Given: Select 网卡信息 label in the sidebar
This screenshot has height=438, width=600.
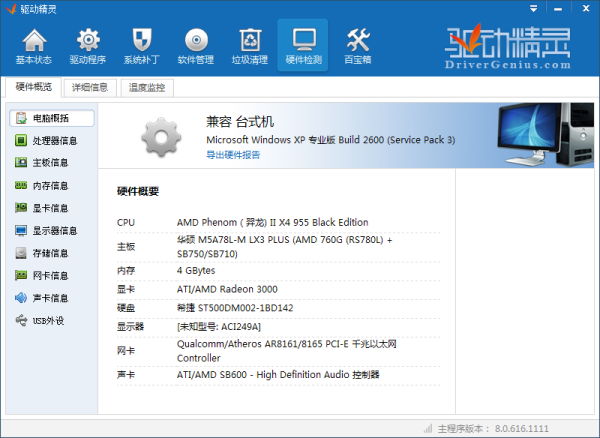Looking at the screenshot, I should click(51, 275).
